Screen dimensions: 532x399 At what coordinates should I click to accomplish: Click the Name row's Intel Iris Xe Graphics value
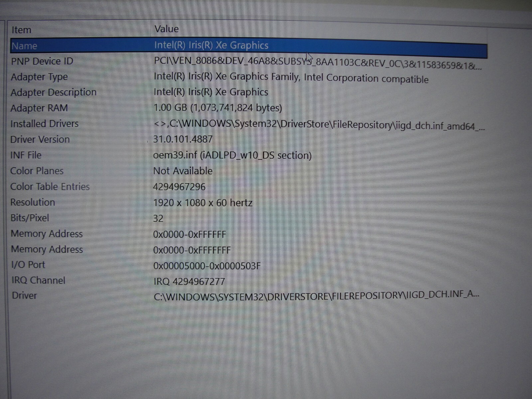211,45
